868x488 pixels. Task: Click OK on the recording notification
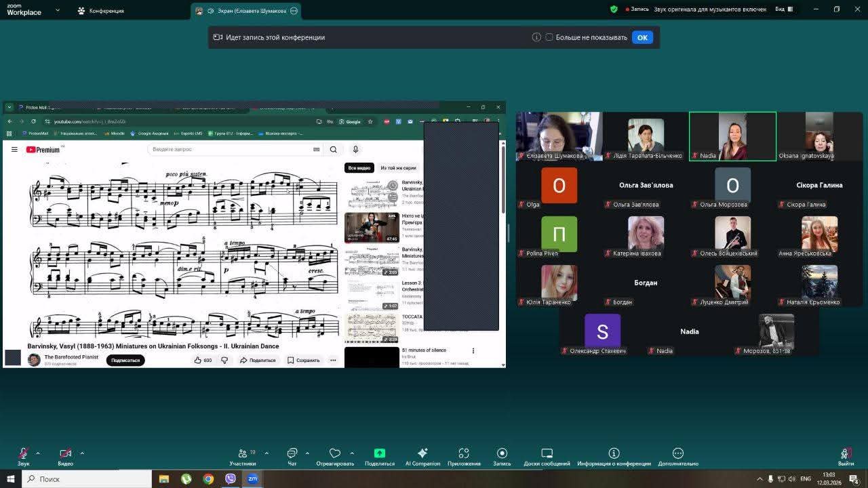(x=642, y=37)
